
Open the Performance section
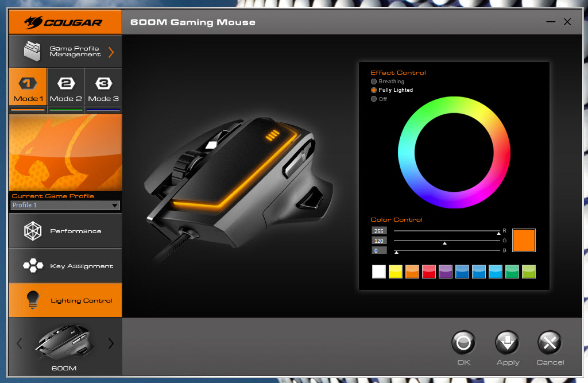tap(65, 231)
